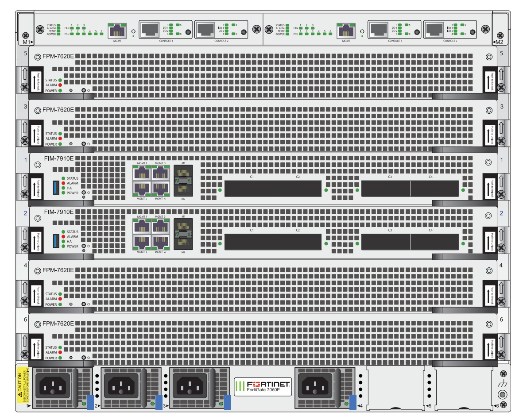This screenshot has height=420, width=523.
Task: Select the C2 port on slot 1 FIM-7910E
Action: point(298,189)
